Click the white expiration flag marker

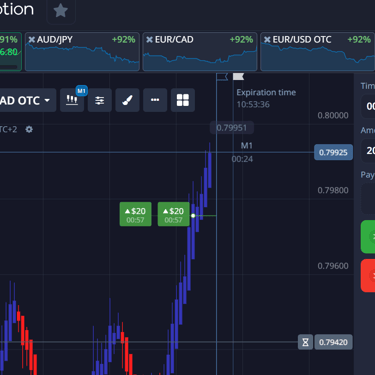tap(238, 77)
